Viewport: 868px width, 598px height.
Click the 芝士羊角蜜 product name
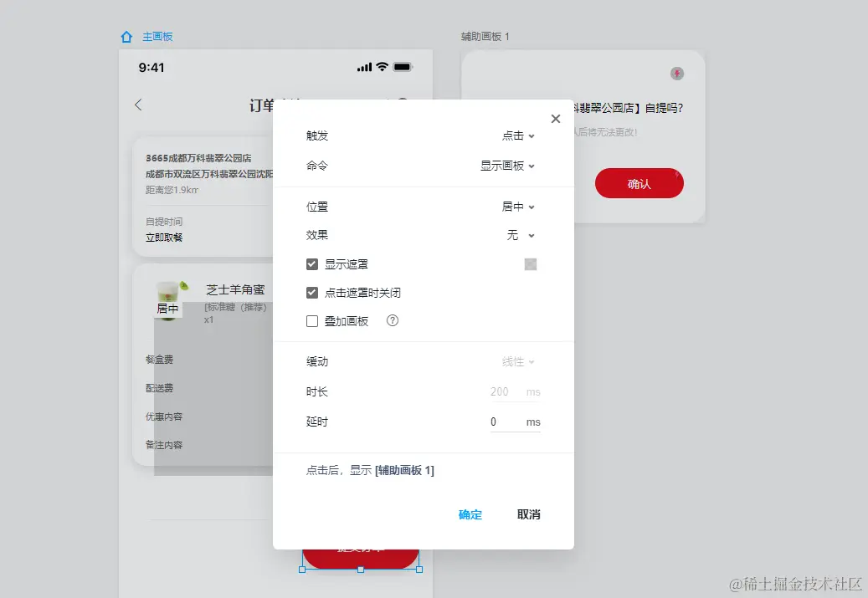pos(235,289)
